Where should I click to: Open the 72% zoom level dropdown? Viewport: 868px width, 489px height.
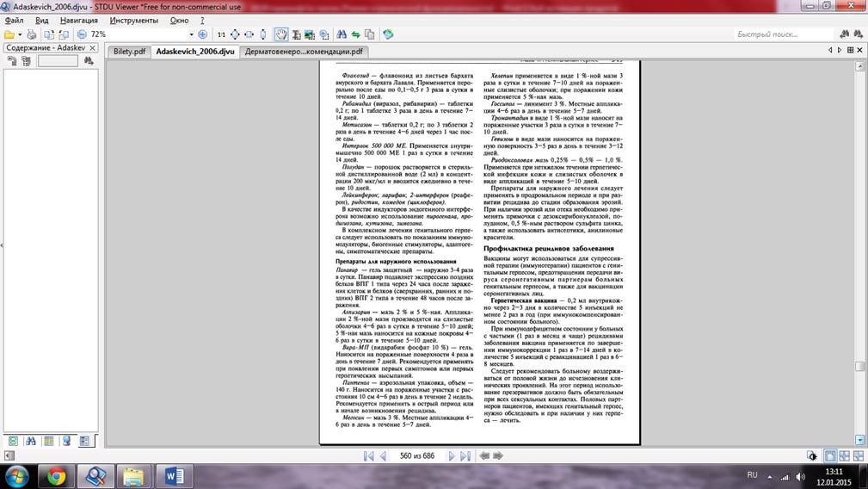pos(192,34)
